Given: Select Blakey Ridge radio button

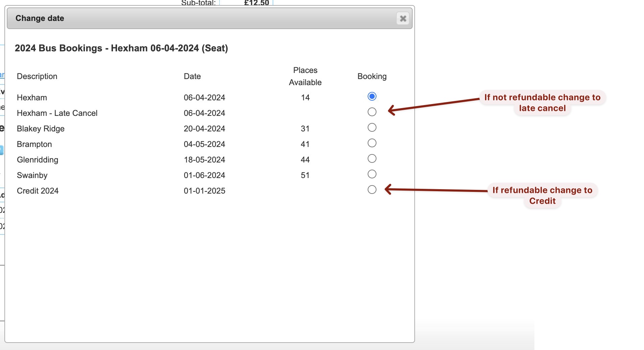Looking at the screenshot, I should pos(372,127).
